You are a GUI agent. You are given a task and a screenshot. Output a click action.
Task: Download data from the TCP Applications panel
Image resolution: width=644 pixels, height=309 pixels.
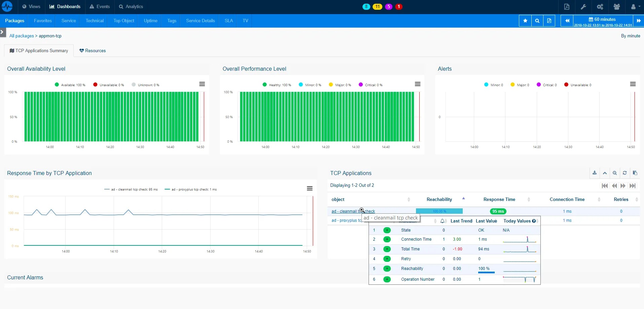(x=594, y=173)
